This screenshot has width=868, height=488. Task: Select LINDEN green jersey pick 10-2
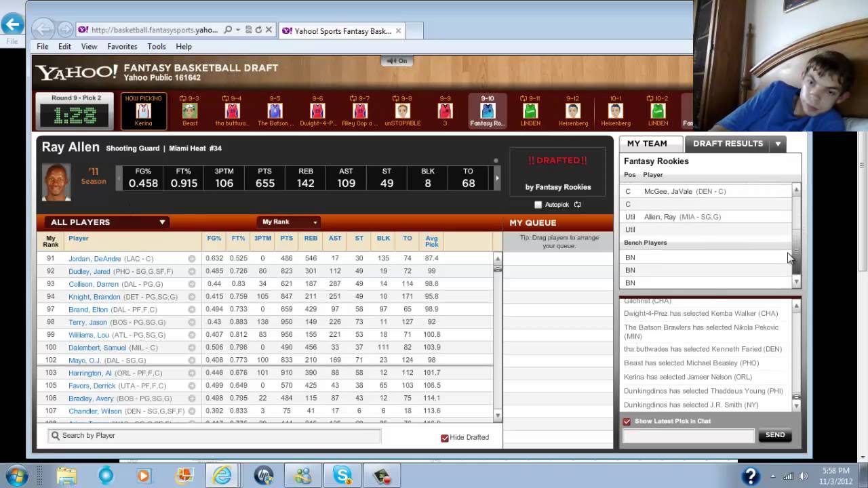tap(658, 110)
